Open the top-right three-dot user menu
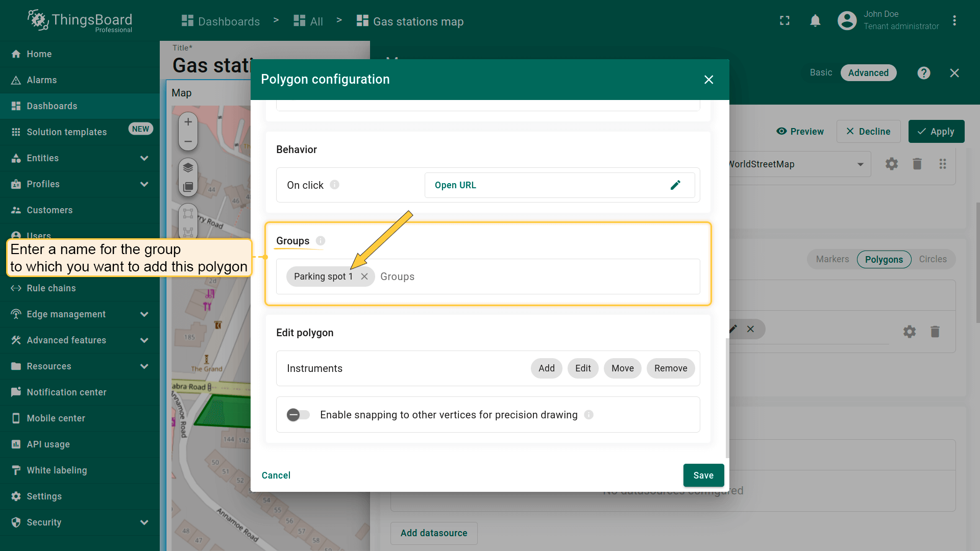 954,21
